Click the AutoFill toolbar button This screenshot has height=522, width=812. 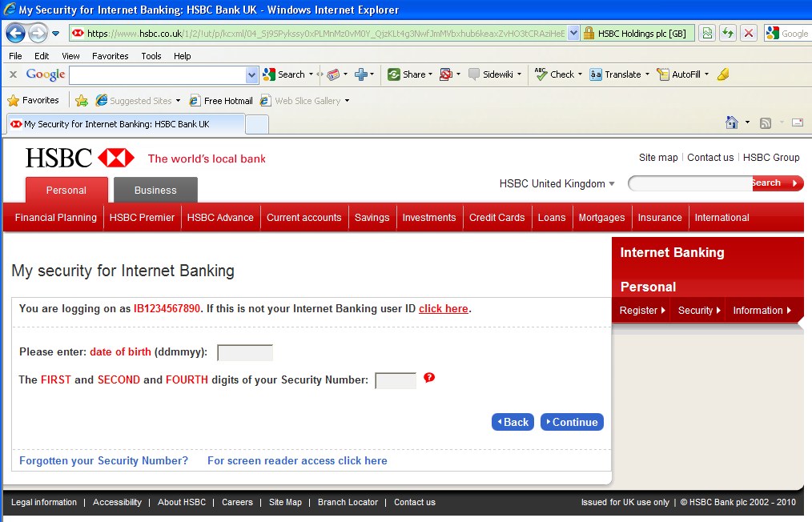(x=679, y=74)
